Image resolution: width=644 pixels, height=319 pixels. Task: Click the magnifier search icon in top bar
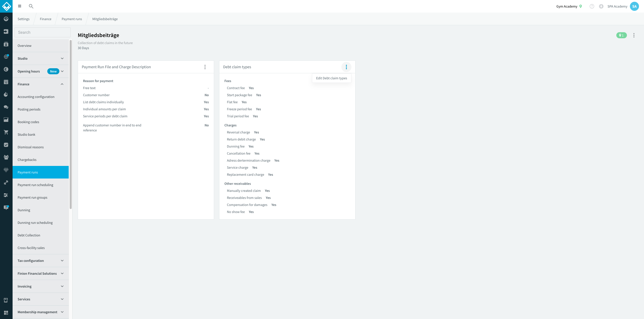[x=31, y=6]
